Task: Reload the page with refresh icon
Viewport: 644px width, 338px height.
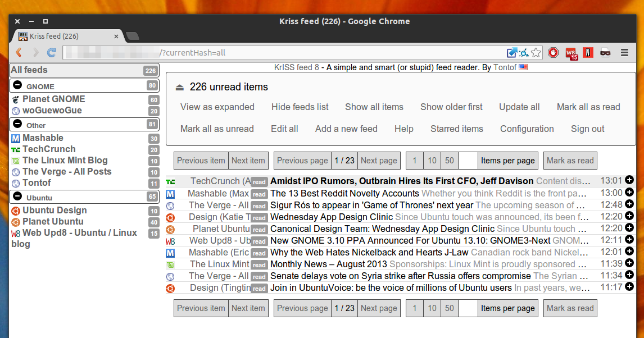Action: 51,53
